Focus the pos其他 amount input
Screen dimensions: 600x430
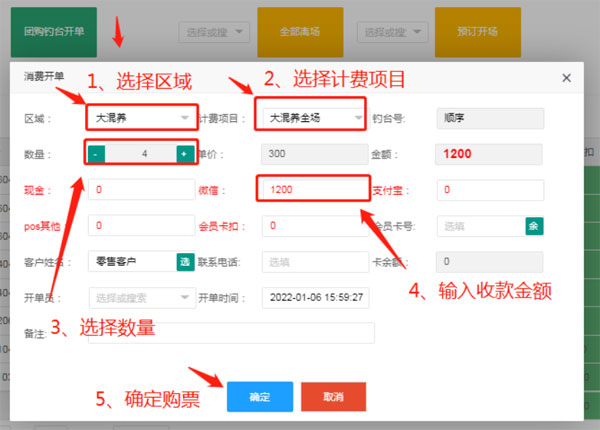click(142, 225)
